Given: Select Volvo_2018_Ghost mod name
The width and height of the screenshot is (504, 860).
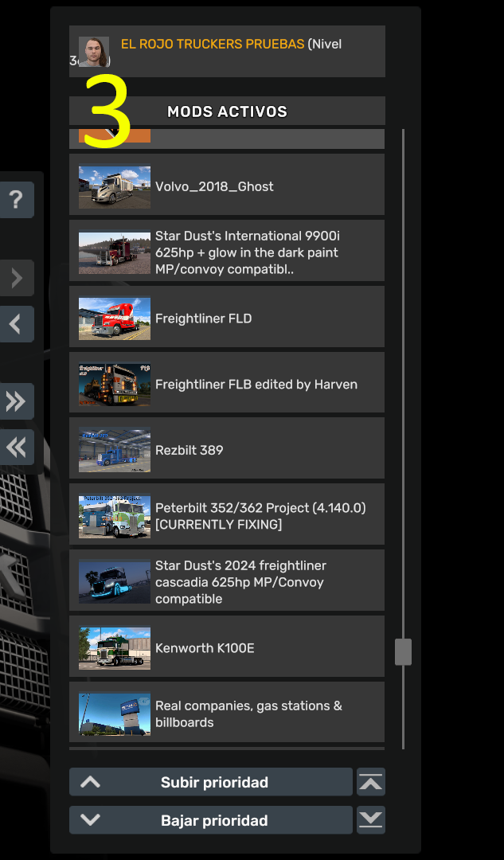Looking at the screenshot, I should point(214,186).
